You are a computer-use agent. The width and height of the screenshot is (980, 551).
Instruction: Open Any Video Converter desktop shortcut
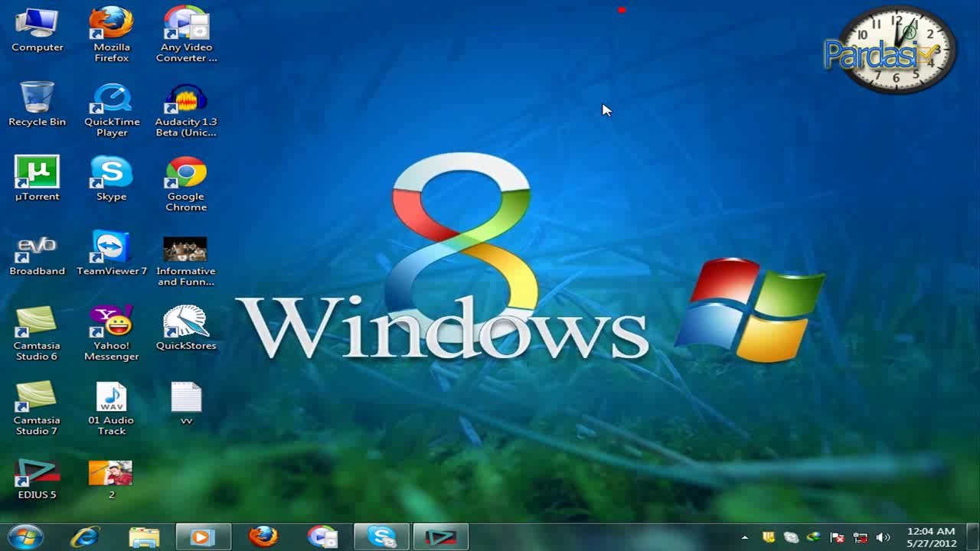click(186, 34)
